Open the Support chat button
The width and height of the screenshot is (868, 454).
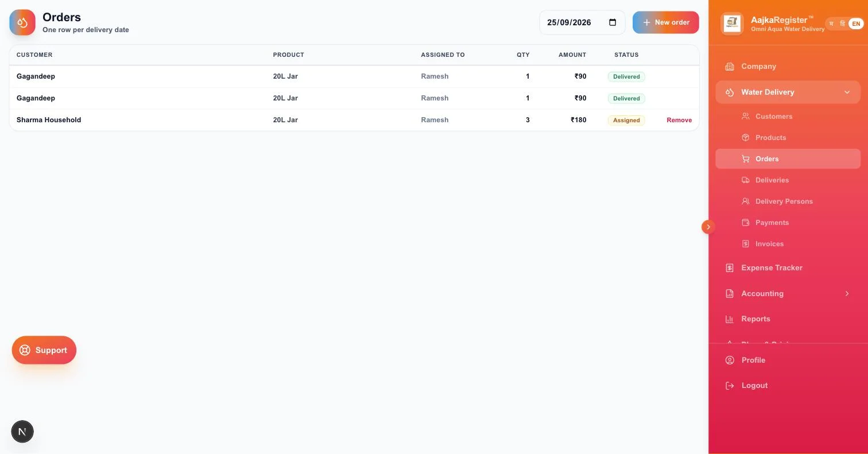[44, 350]
